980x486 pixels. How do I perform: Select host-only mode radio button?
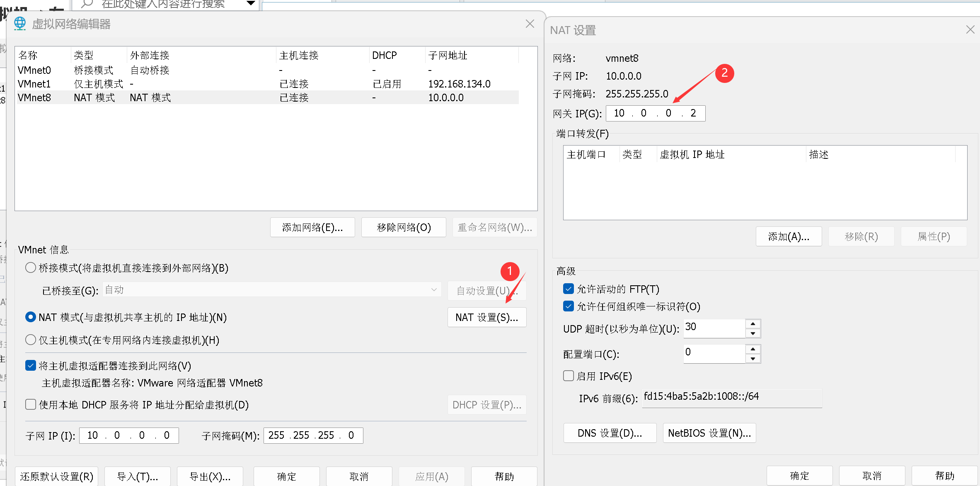(x=31, y=340)
